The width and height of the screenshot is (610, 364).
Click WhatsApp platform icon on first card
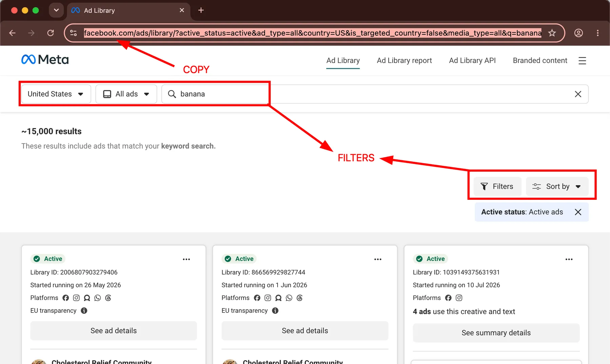[x=98, y=298]
